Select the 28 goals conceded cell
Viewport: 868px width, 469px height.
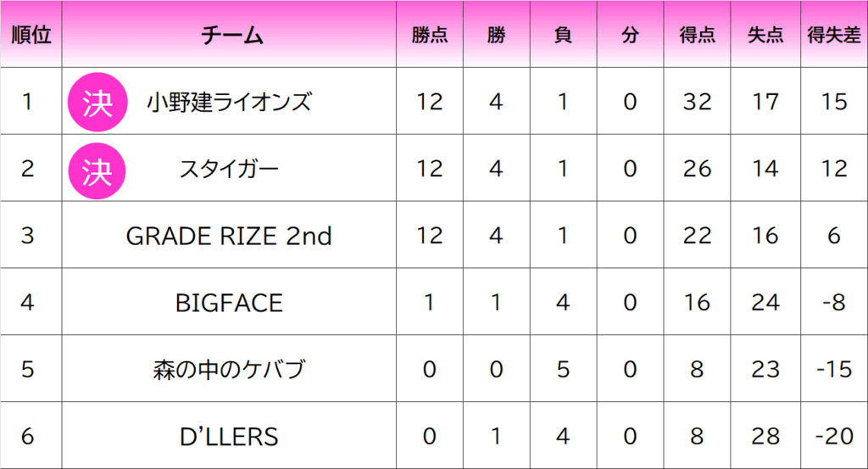point(765,437)
